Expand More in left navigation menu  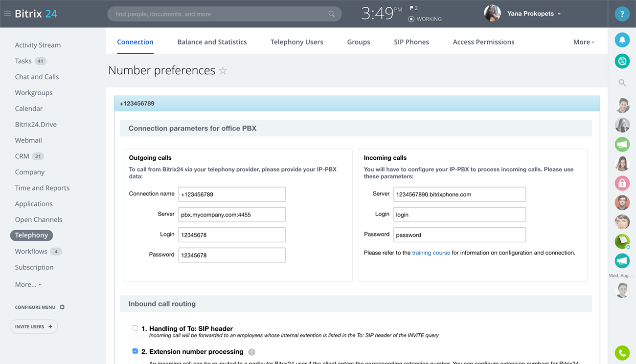point(28,284)
